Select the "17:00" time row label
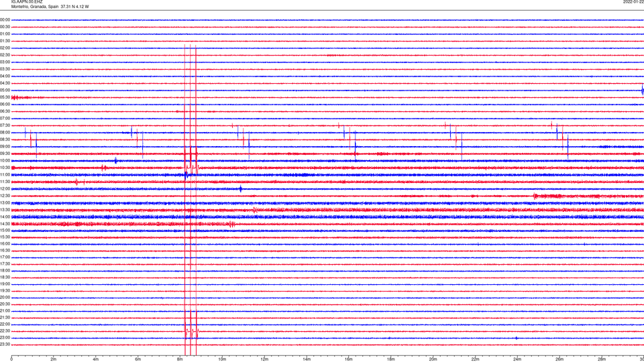644x362 pixels. [x=5, y=257]
